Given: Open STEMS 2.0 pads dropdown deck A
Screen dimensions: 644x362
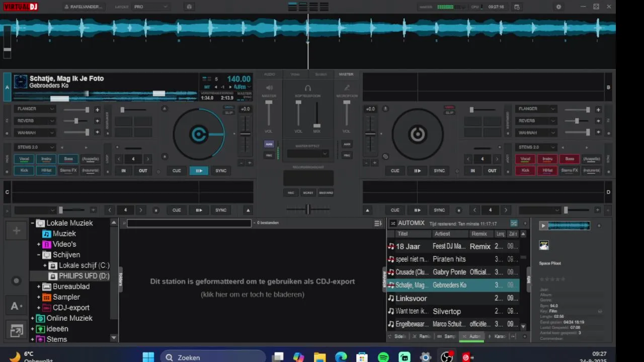Looking at the screenshot, I should pos(35,147).
